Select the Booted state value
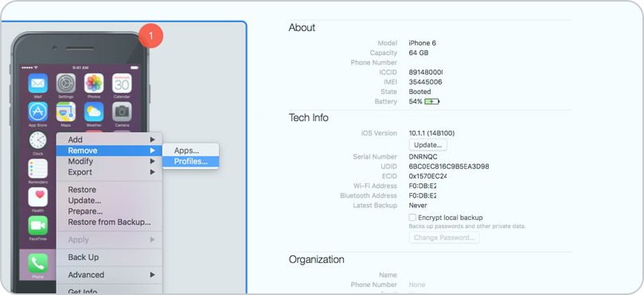Viewport: 644px width, 295px height. (x=420, y=92)
